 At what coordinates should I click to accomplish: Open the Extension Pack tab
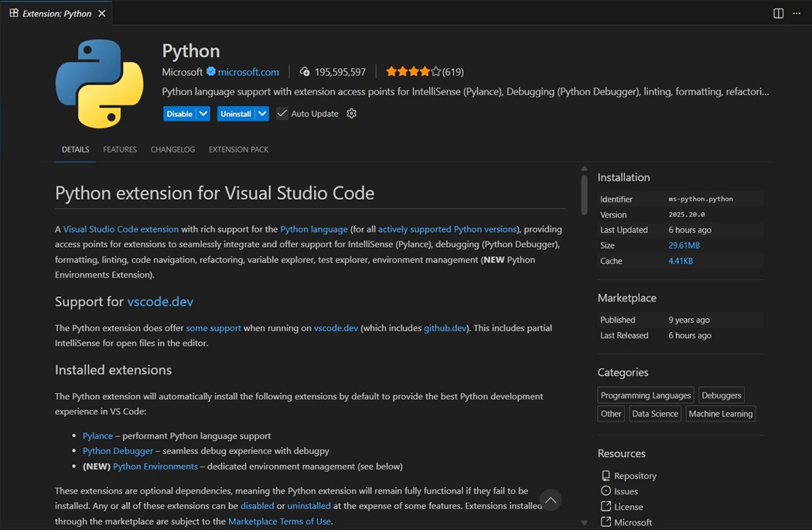click(238, 149)
